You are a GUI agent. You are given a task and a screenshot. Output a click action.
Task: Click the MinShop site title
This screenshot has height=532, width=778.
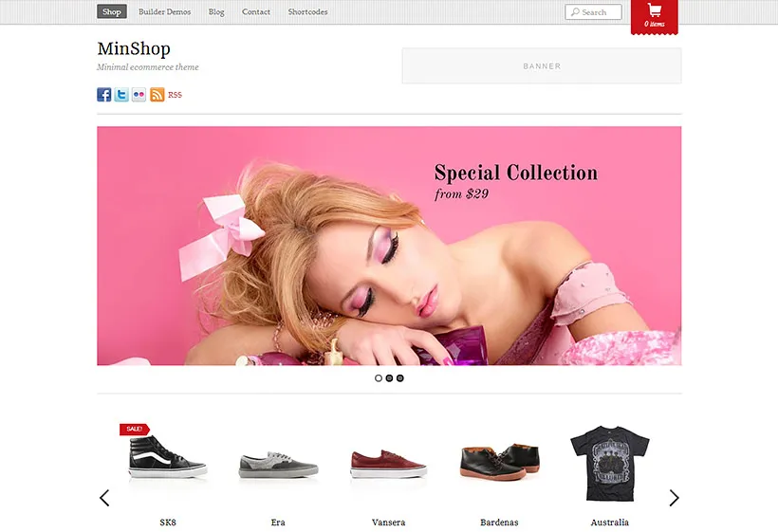(x=134, y=48)
